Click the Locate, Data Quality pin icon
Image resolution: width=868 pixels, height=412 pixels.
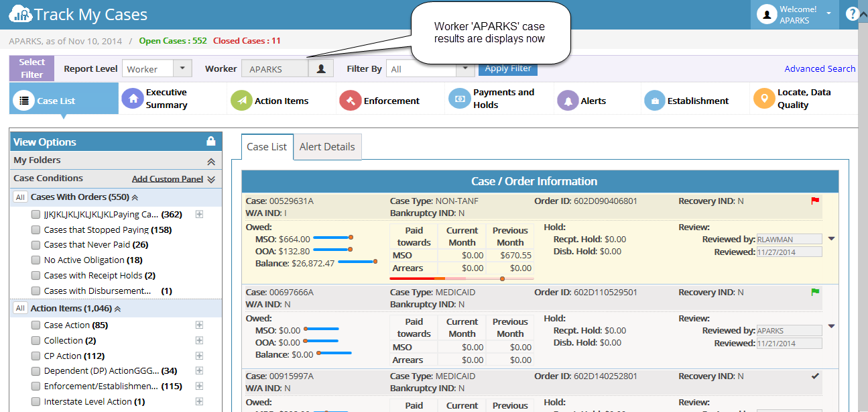point(763,99)
